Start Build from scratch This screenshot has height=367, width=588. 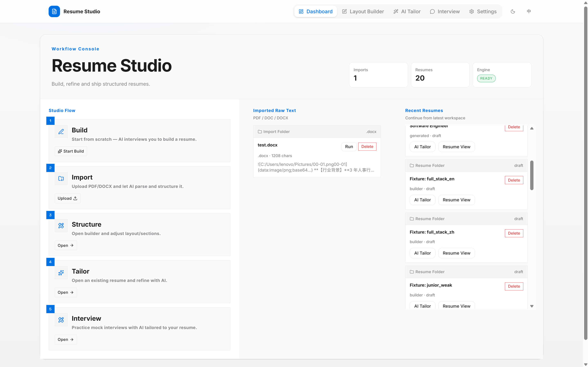pos(71,151)
